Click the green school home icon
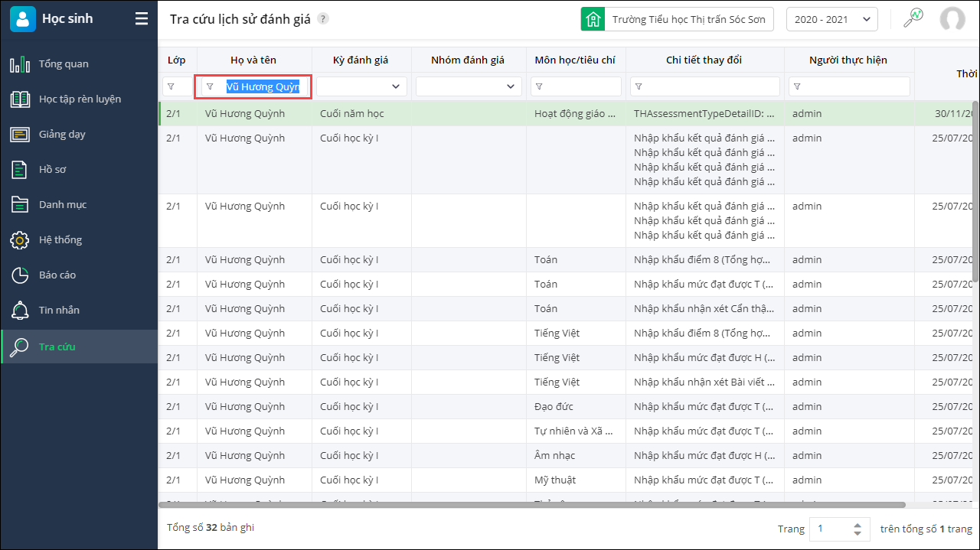Viewport: 980px width, 550px height. 592,19
